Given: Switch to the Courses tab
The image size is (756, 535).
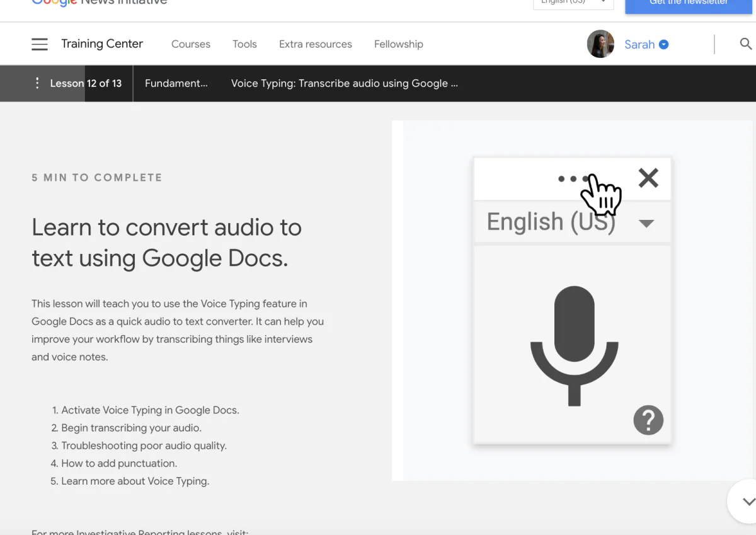Looking at the screenshot, I should point(190,43).
